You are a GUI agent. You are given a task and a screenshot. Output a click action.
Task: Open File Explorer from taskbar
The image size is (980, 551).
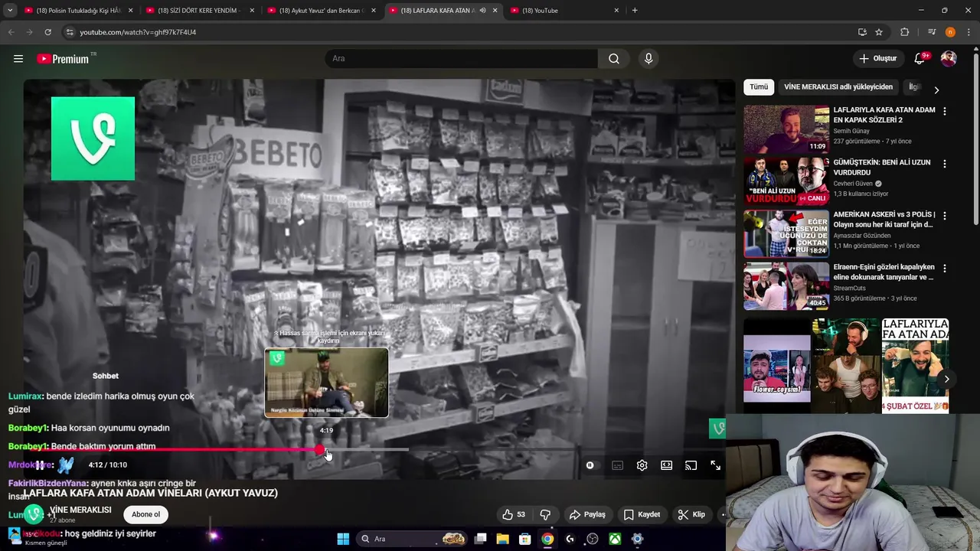[x=502, y=539]
